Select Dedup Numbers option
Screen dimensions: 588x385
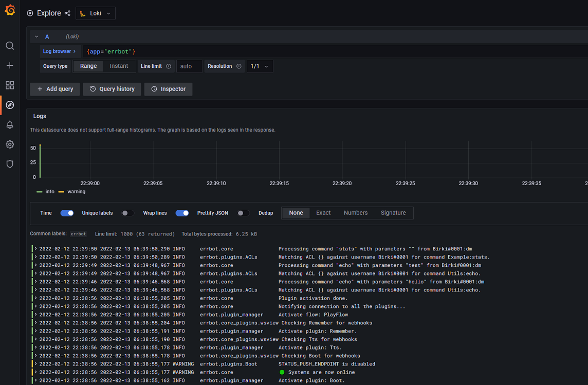tap(356, 213)
